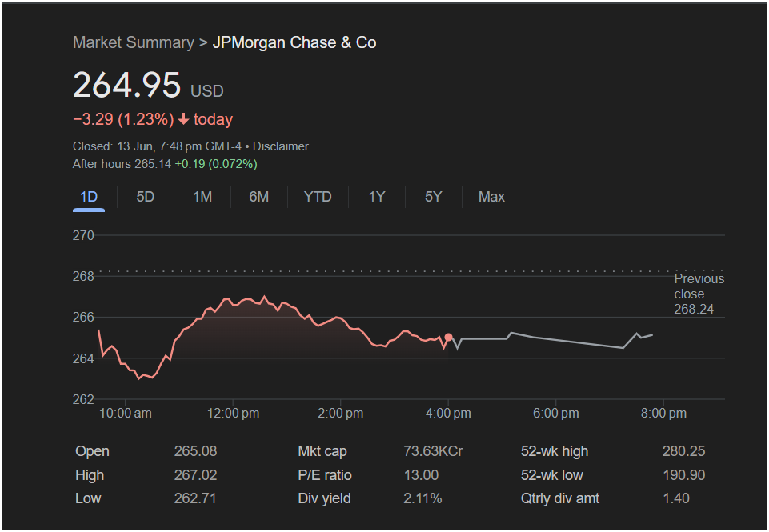Open the 1M chart range

point(202,197)
